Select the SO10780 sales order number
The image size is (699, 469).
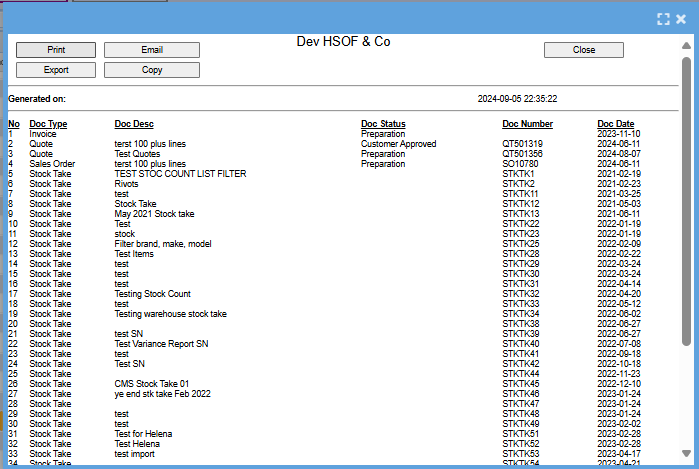pos(521,164)
